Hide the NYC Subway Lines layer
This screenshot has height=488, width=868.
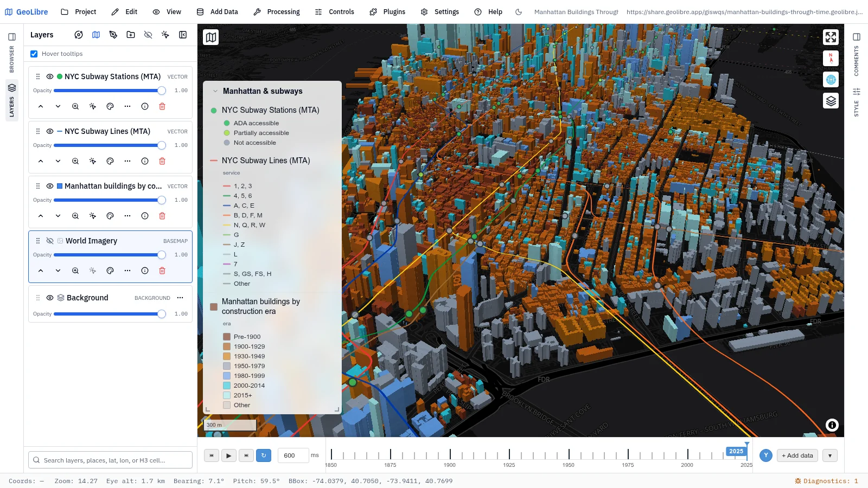click(50, 131)
